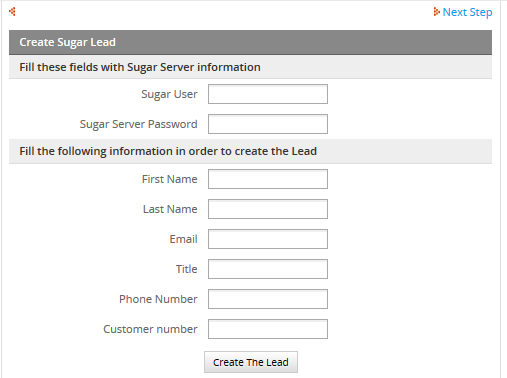This screenshot has width=507, height=378.
Task: Click the create the Lead information section heading
Action: 250,151
